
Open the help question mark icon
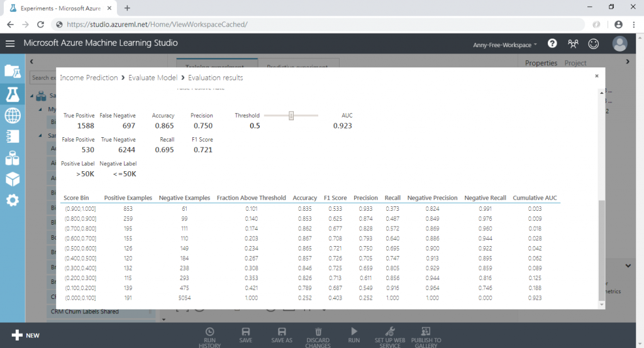pos(552,43)
